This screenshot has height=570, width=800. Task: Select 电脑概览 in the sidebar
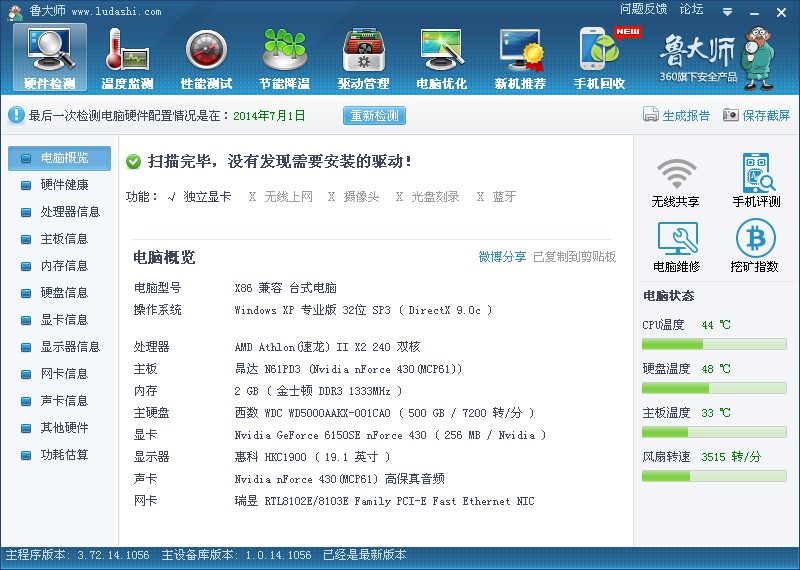pyautogui.click(x=59, y=158)
